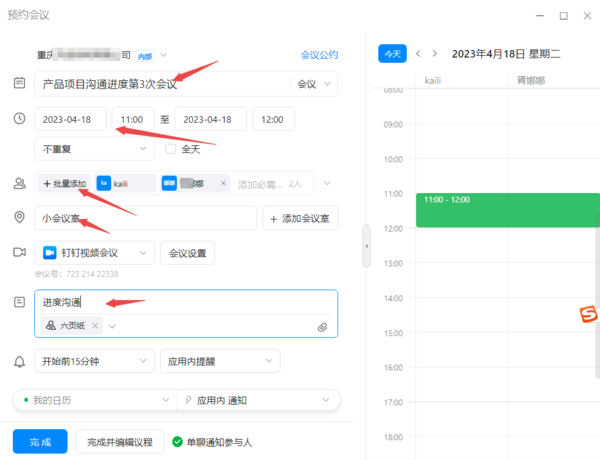Remove the 六页纸 document tag
This screenshot has width=600, height=460.
click(96, 326)
